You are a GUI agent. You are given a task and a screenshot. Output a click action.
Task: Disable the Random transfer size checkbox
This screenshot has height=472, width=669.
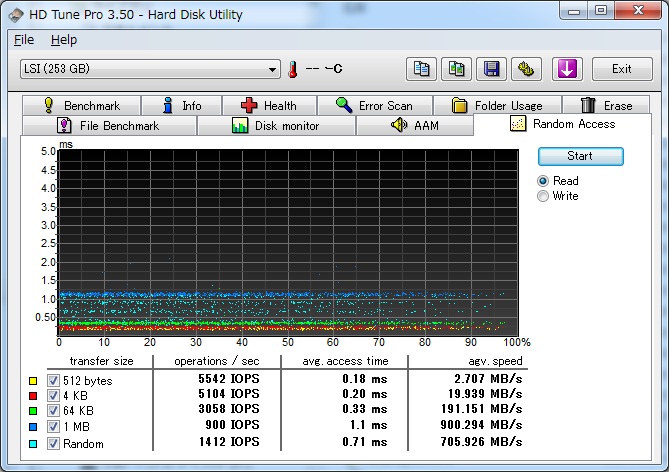click(x=54, y=443)
